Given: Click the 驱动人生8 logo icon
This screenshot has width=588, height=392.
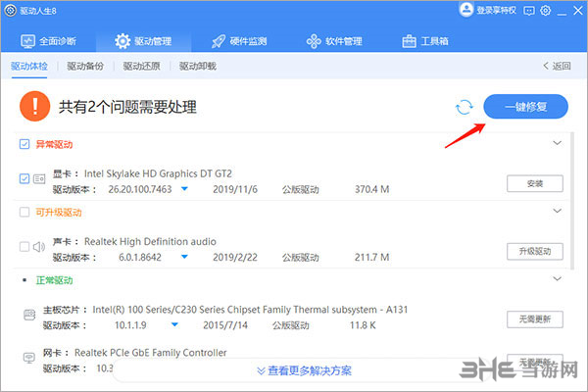Looking at the screenshot, I should point(11,11).
